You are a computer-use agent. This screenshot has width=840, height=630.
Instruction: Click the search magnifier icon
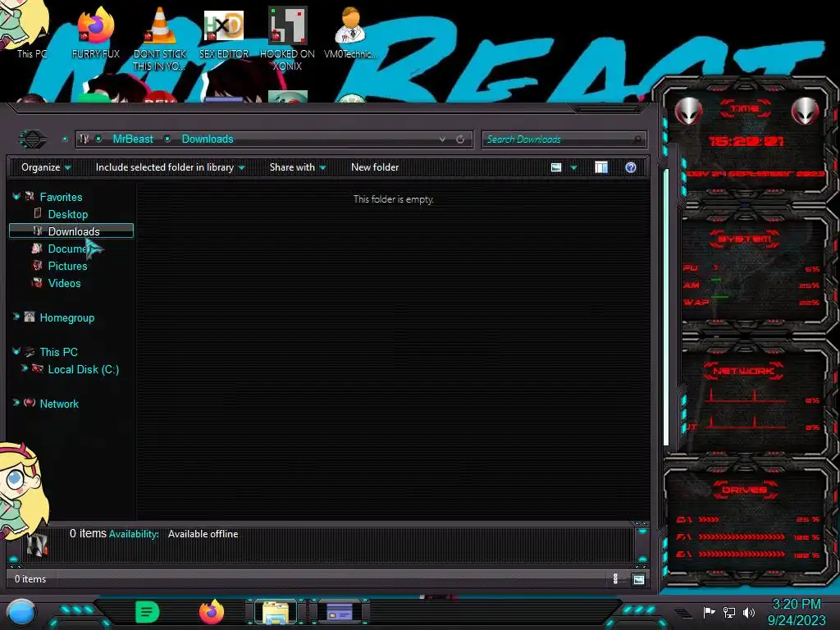pos(637,139)
